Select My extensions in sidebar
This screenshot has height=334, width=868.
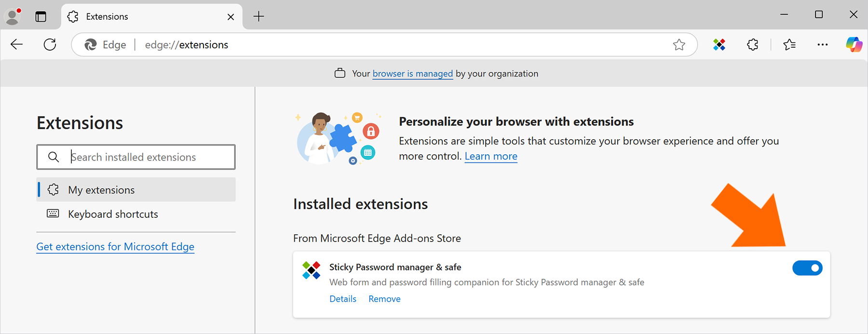click(136, 190)
